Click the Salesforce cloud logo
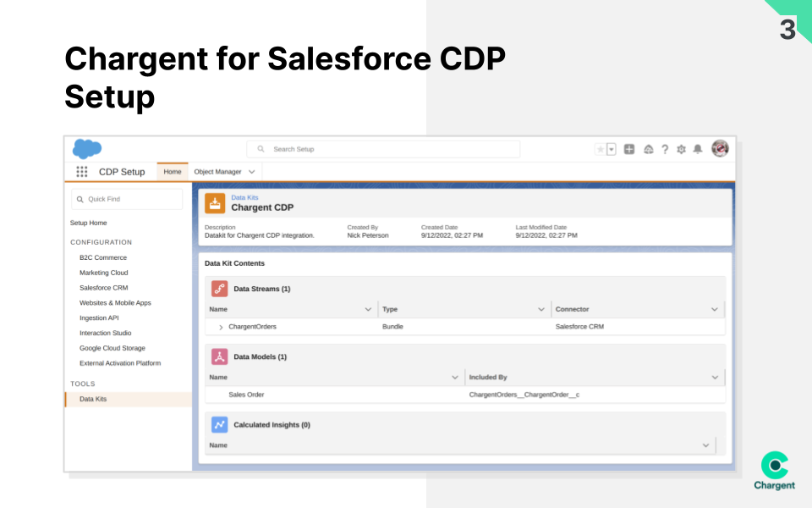Image resolution: width=812 pixels, height=508 pixels. 86,149
